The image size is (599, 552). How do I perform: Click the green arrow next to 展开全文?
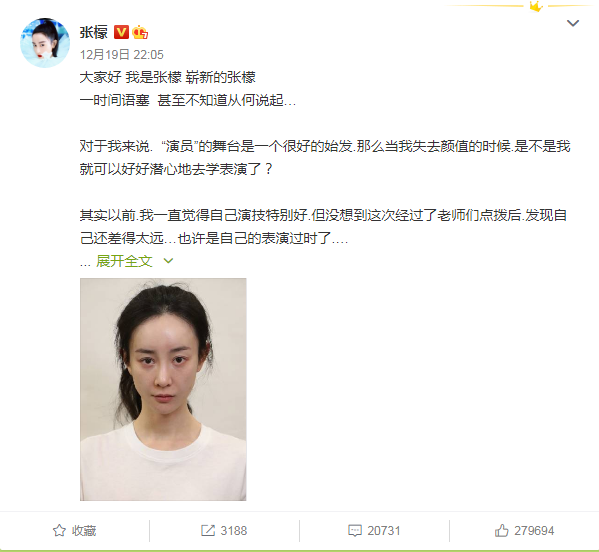coord(168,261)
